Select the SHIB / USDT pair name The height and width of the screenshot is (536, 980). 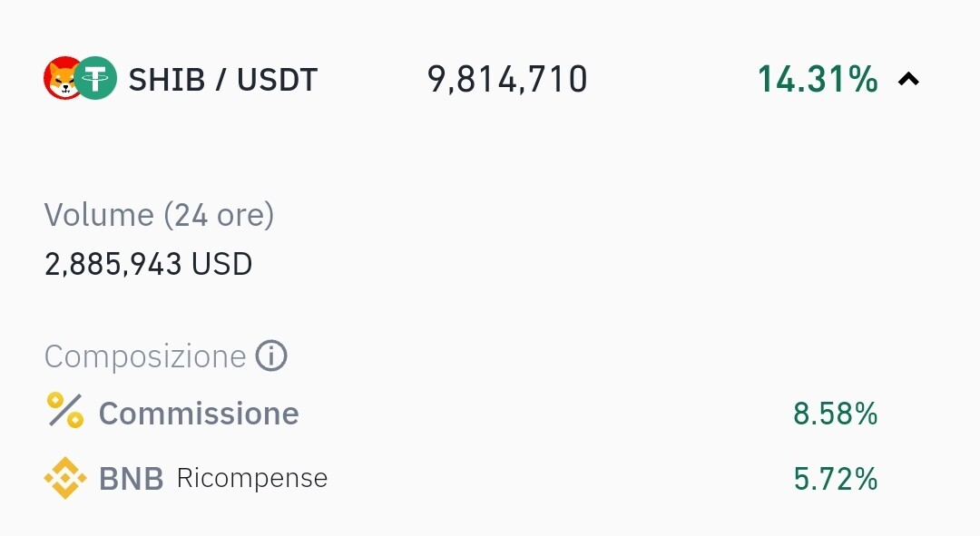pyautogui.click(x=223, y=80)
